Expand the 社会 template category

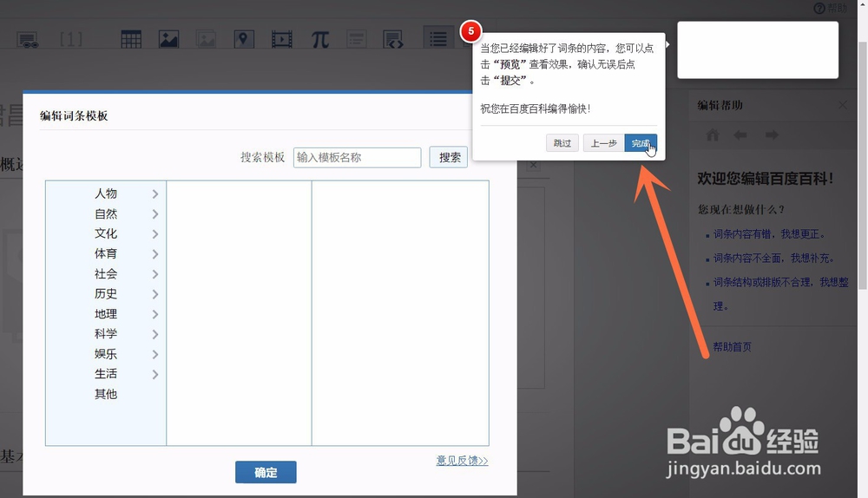click(106, 274)
